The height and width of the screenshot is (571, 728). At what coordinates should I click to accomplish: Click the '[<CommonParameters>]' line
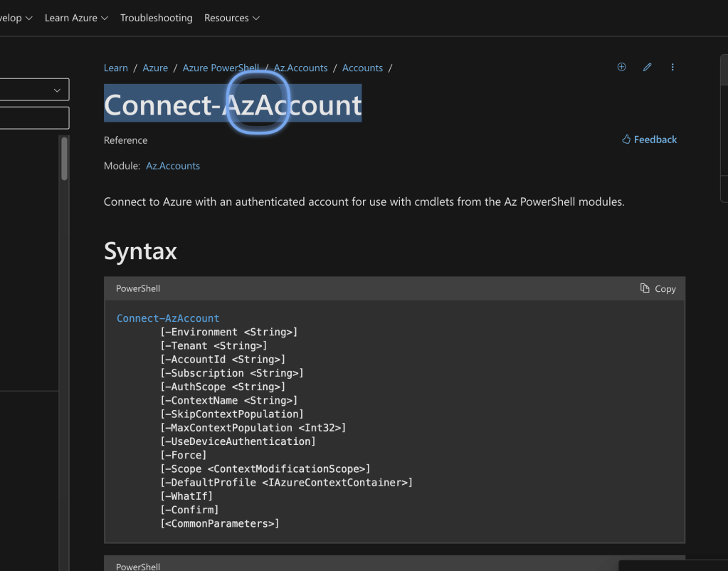220,524
